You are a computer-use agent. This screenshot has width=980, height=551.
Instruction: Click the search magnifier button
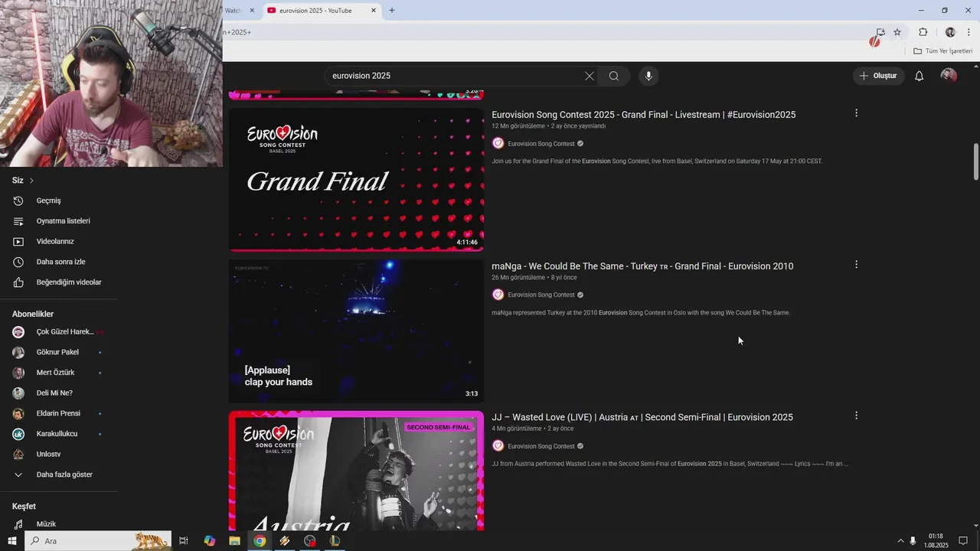[x=614, y=76]
